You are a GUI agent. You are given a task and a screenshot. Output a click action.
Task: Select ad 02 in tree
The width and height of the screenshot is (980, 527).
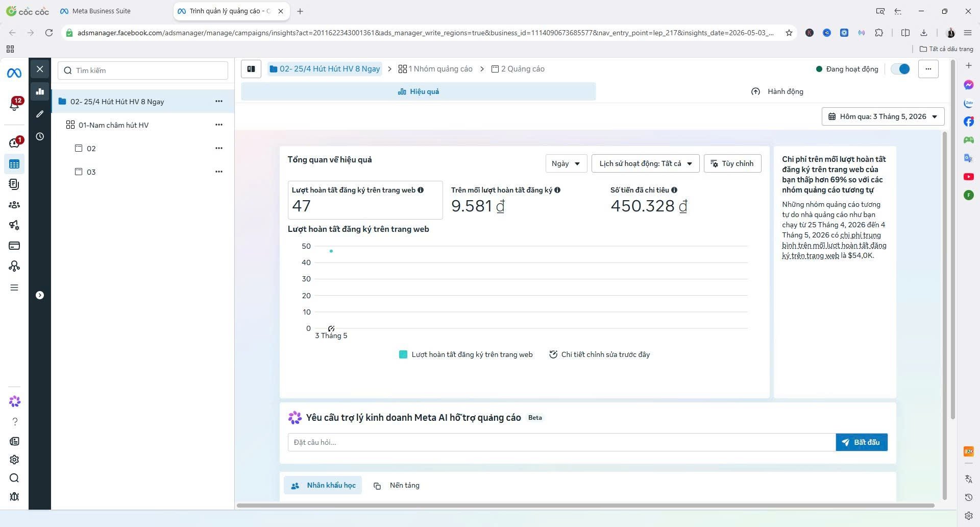tap(91, 149)
